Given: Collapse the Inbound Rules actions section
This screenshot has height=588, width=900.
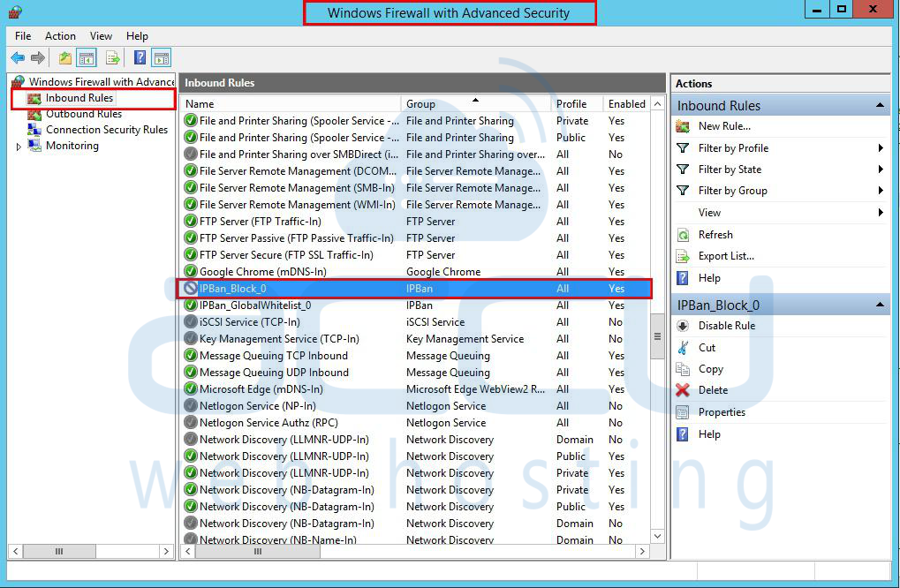Looking at the screenshot, I should [880, 106].
